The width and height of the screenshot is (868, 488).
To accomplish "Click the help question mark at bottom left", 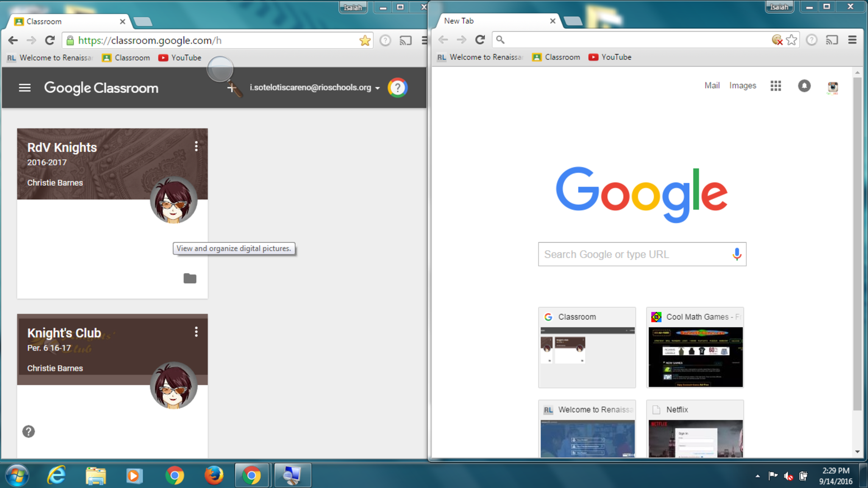I will [x=28, y=432].
